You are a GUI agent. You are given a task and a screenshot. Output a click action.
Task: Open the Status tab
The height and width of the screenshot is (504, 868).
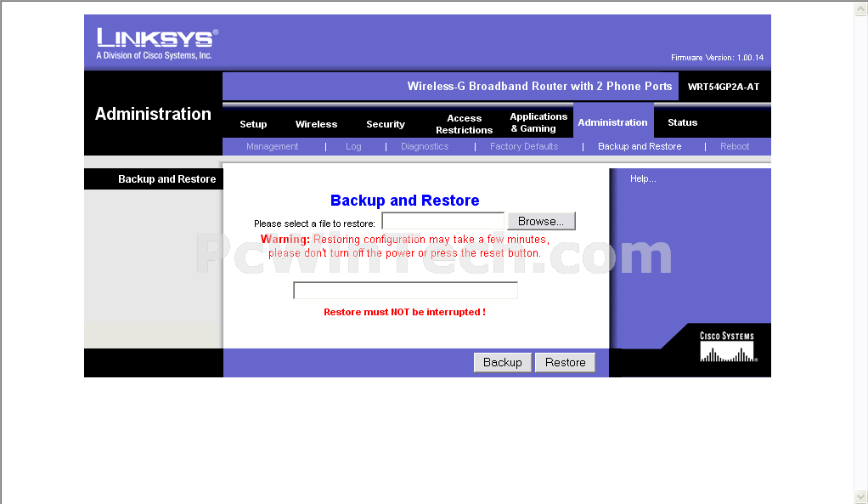[682, 122]
